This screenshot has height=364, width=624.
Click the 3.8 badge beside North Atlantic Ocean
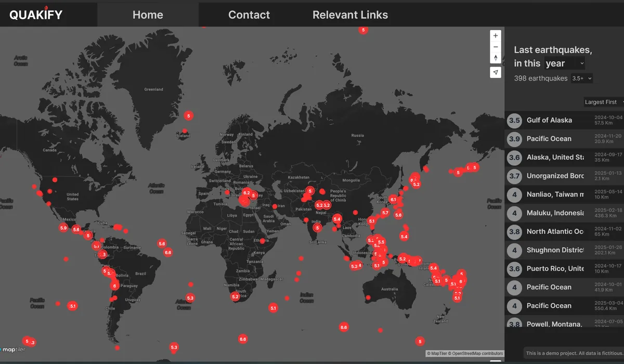pyautogui.click(x=514, y=231)
